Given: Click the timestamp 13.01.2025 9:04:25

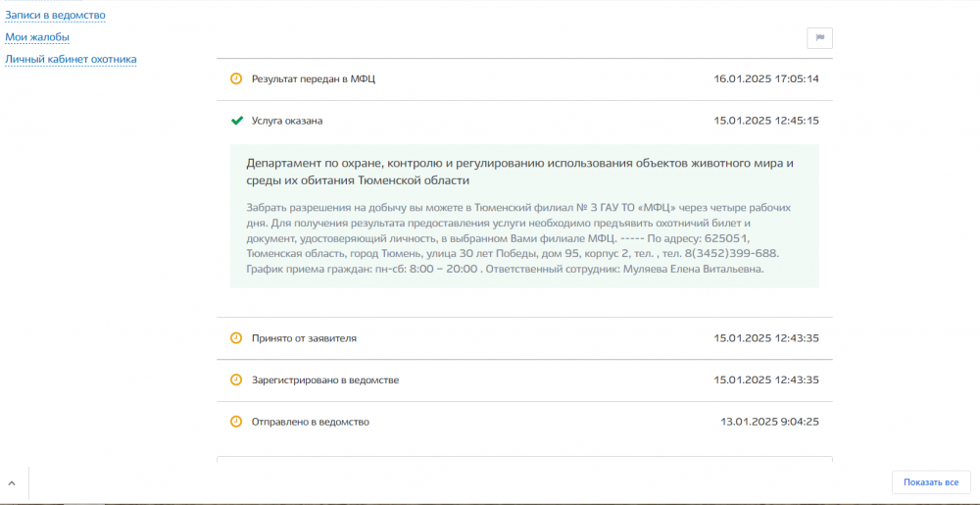Looking at the screenshot, I should pyautogui.click(x=768, y=422).
